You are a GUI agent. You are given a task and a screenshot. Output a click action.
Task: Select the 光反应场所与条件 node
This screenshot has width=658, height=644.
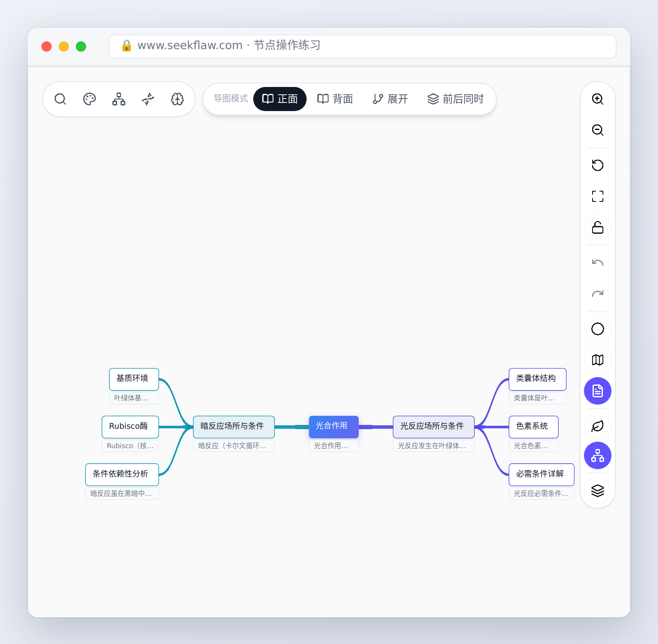[434, 427]
